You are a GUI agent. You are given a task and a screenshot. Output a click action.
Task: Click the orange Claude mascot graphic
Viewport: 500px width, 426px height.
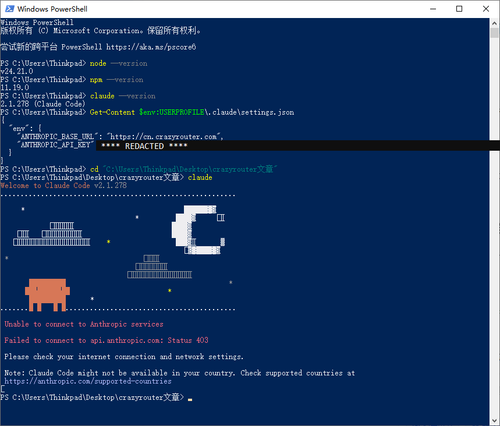pos(47,295)
